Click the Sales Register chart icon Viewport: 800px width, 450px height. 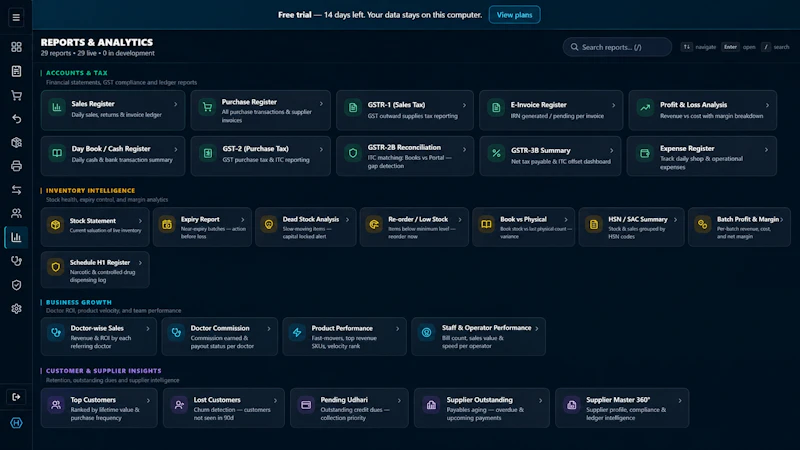point(57,108)
